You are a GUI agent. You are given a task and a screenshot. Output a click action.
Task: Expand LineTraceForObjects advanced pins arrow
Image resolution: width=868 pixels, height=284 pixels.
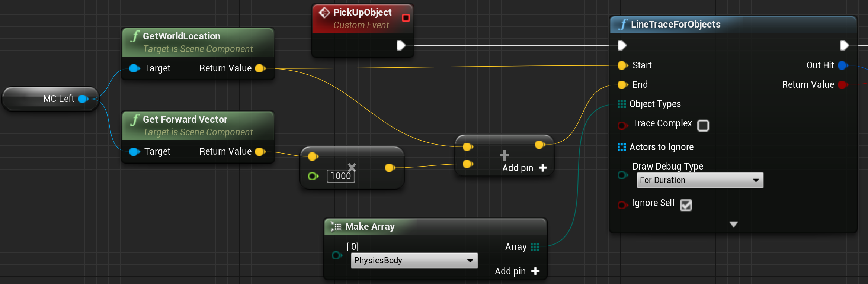[x=733, y=225]
